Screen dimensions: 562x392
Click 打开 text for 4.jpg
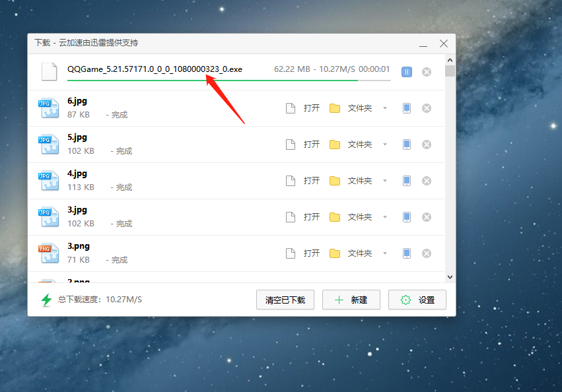[312, 181]
